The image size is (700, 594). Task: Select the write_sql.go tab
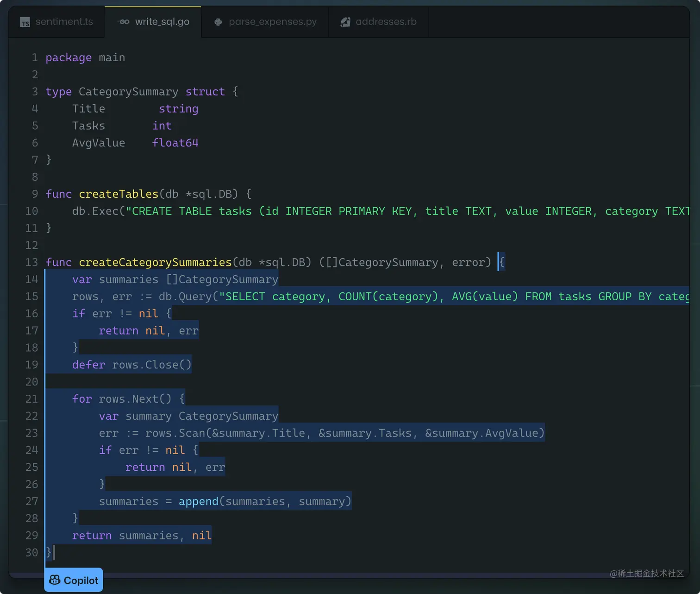153,22
